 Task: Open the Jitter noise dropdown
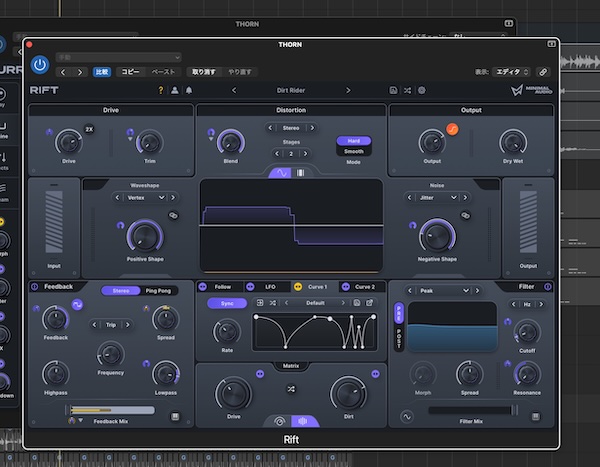pos(437,198)
